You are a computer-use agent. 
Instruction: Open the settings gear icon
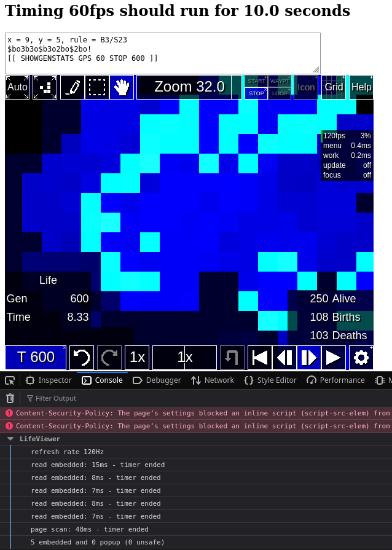click(361, 358)
